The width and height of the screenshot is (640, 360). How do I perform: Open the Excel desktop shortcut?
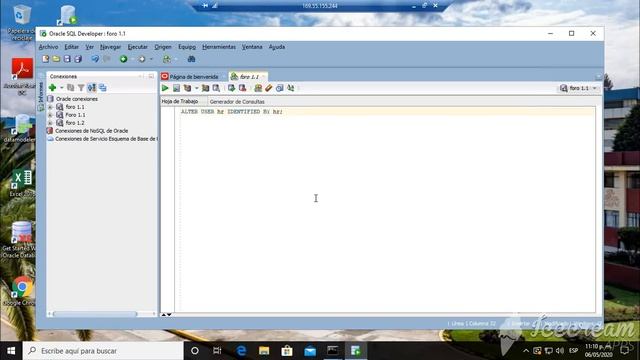(x=22, y=183)
